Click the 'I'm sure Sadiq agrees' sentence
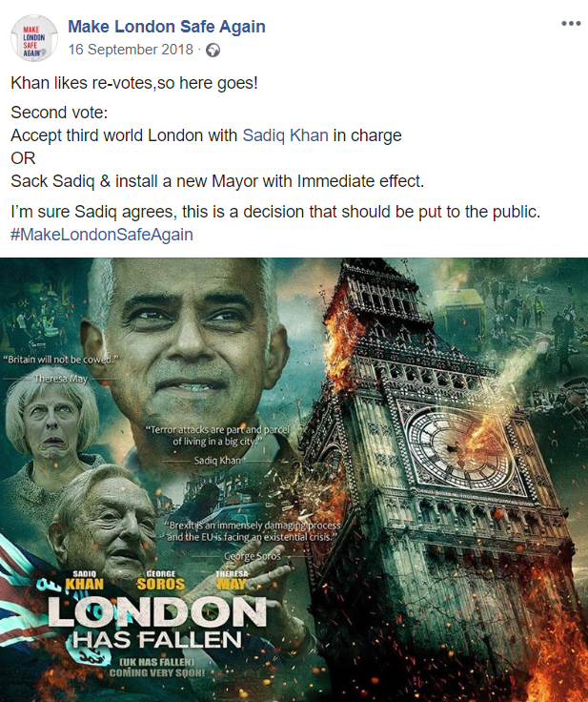This screenshot has width=588, height=702. pyautogui.click(x=275, y=212)
